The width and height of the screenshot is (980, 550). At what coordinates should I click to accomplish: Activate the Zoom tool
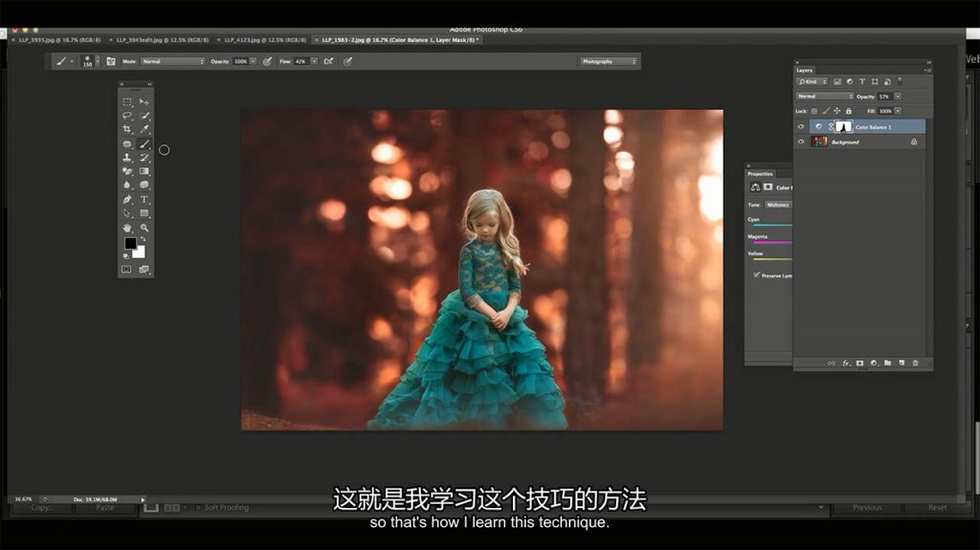click(145, 228)
